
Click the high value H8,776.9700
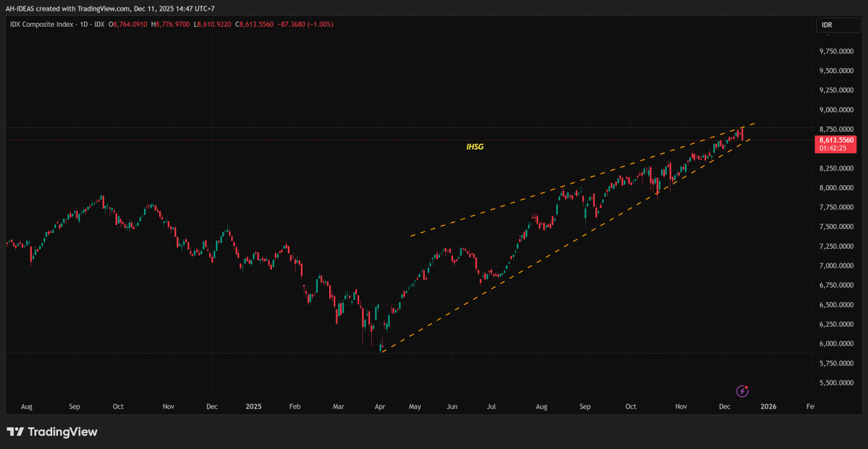click(x=171, y=25)
